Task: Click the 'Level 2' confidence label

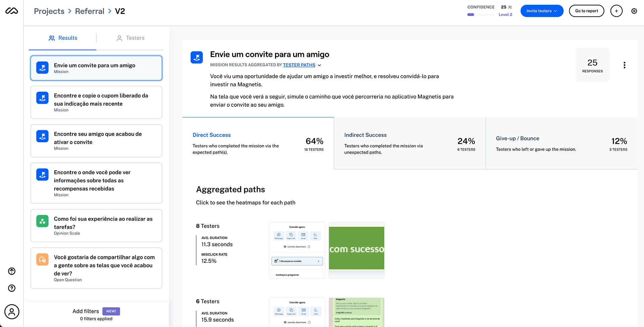Action: (505, 15)
